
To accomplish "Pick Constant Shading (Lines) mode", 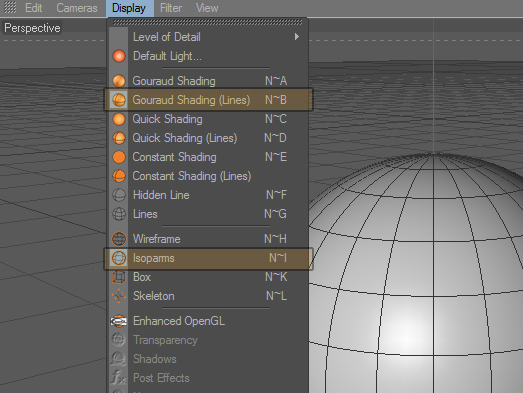I will click(207, 176).
